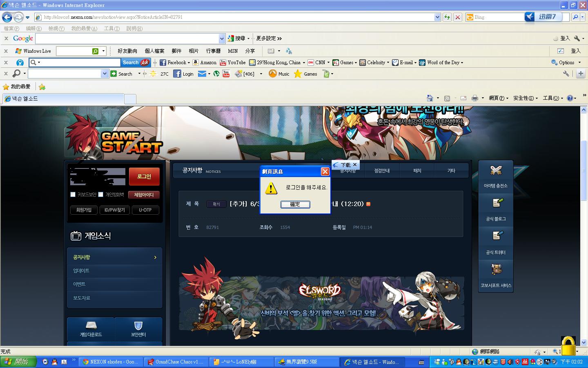The image size is (588, 368).
Task: Open the 공식 트위터 sidebar icon
Action: 495,236
